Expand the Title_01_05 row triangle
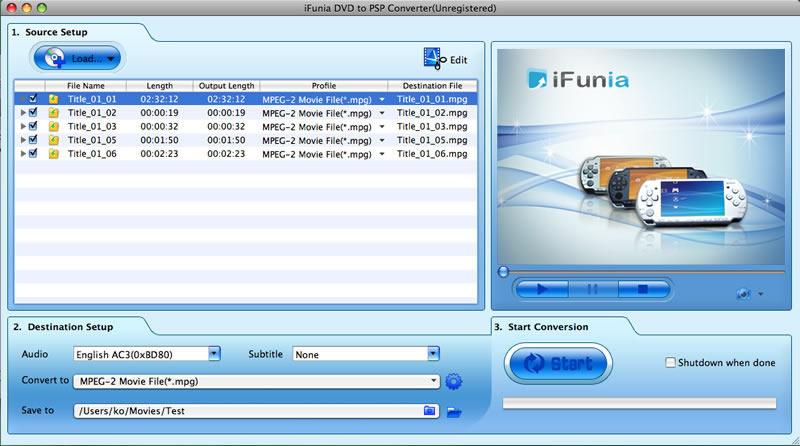The height and width of the screenshot is (446, 800). pyautogui.click(x=23, y=140)
